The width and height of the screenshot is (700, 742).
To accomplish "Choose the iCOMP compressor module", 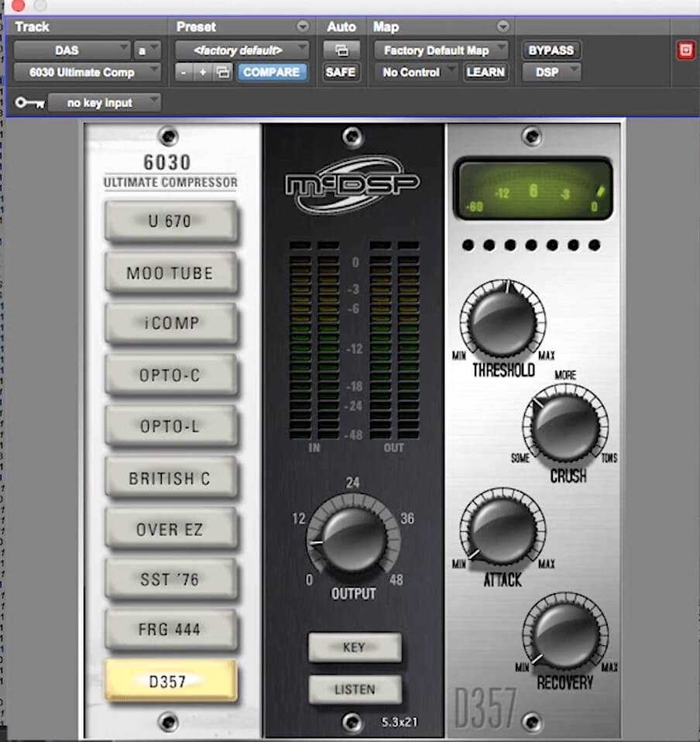I will pos(170,323).
